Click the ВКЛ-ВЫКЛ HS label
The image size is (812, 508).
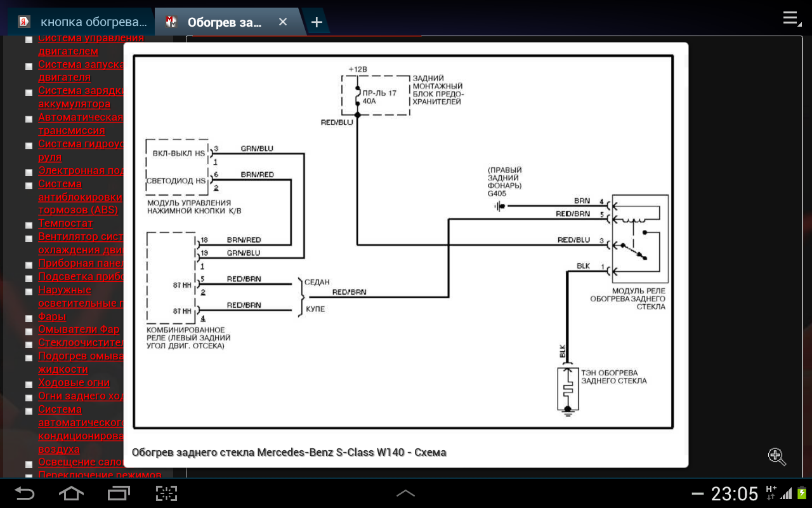tap(179, 153)
